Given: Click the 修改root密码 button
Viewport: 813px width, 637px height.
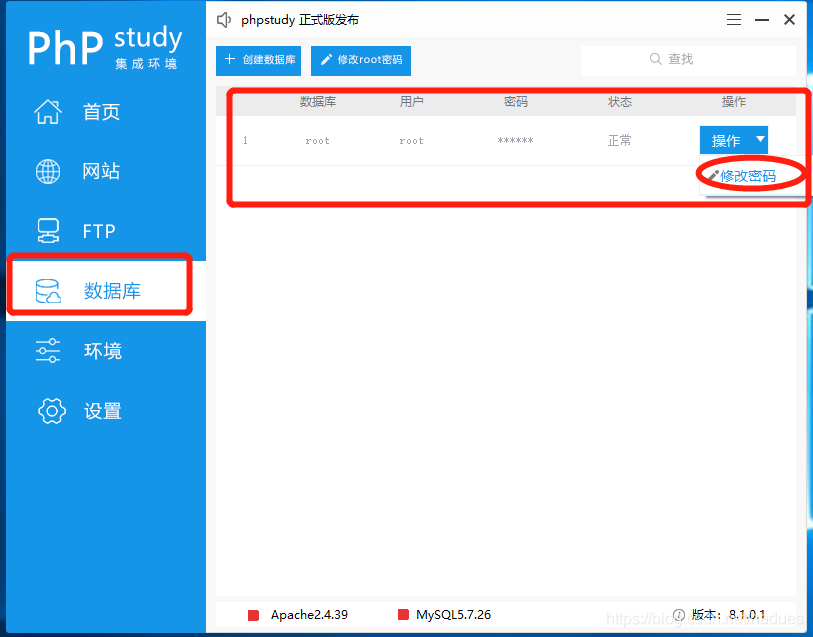Looking at the screenshot, I should point(361,60).
